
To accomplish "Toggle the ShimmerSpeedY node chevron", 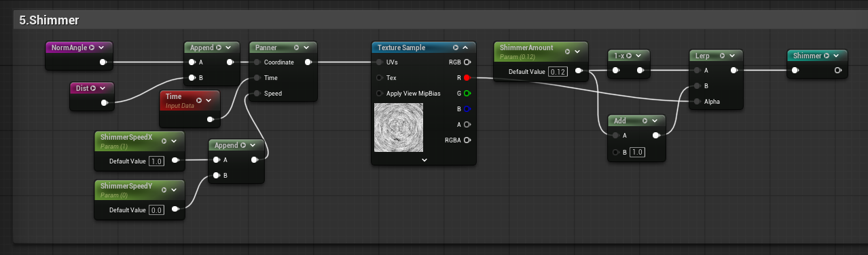I will click(174, 189).
